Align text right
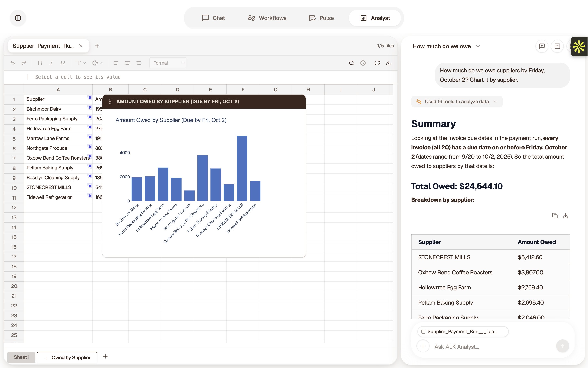Image resolution: width=588 pixels, height=368 pixels. [139, 63]
